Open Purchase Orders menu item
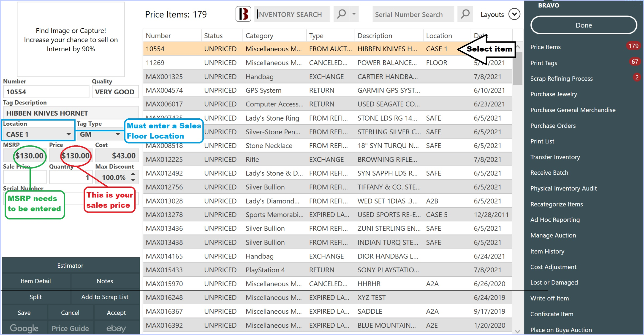The image size is (644, 335). coord(553,126)
